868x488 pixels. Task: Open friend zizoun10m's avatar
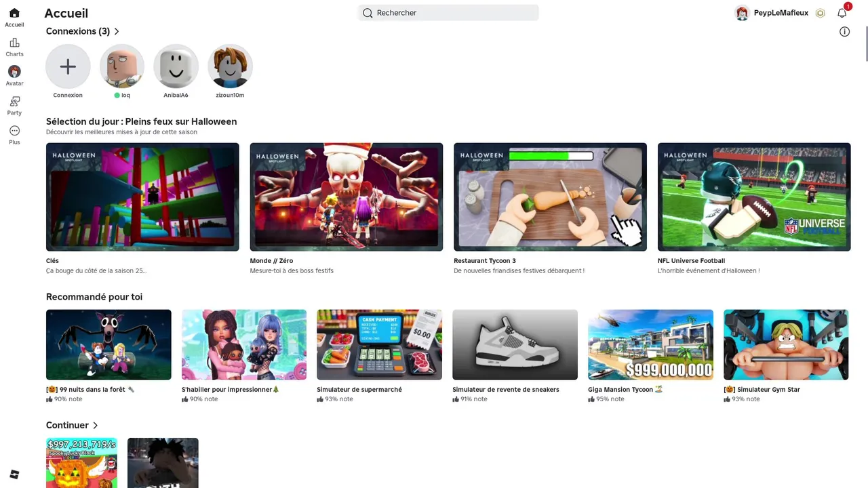[x=231, y=66]
